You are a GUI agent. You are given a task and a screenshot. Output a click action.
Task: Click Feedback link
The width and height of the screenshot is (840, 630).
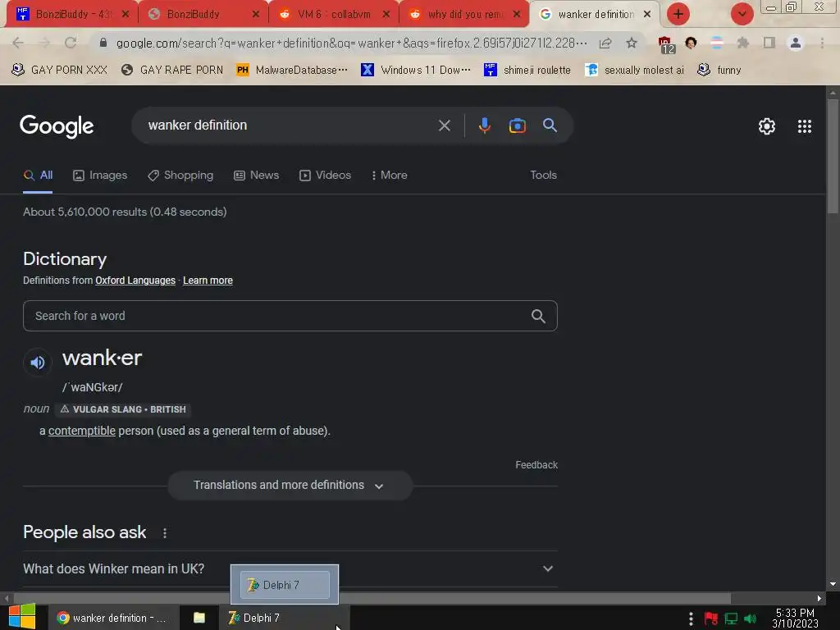(x=536, y=465)
